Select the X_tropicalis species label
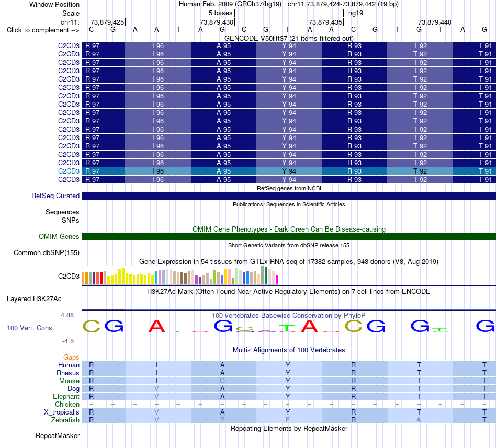The width and height of the screenshot is (497, 448). click(x=62, y=412)
